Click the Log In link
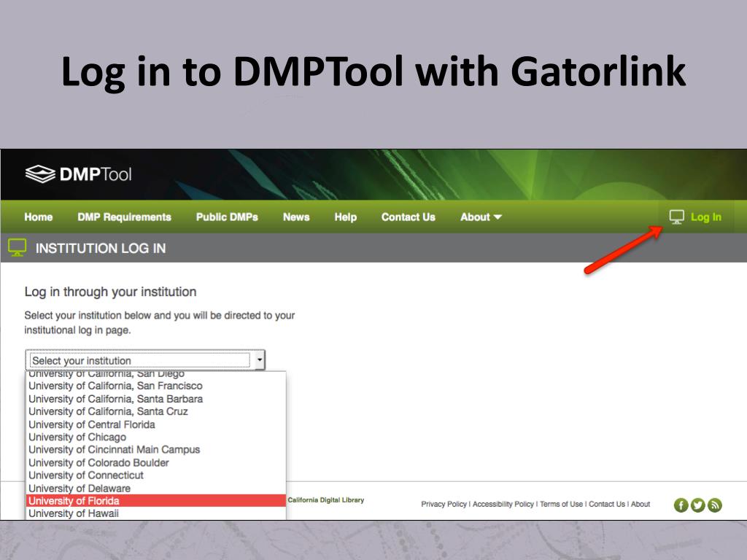747x560 pixels. (x=706, y=217)
